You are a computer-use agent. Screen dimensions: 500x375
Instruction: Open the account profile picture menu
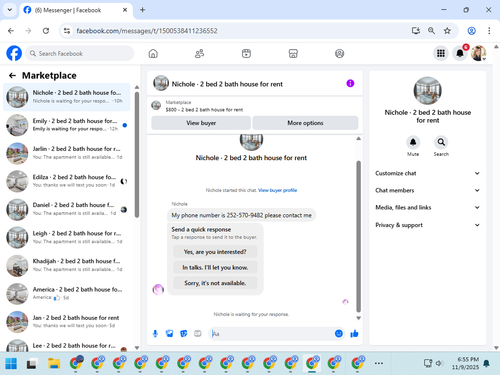478,53
